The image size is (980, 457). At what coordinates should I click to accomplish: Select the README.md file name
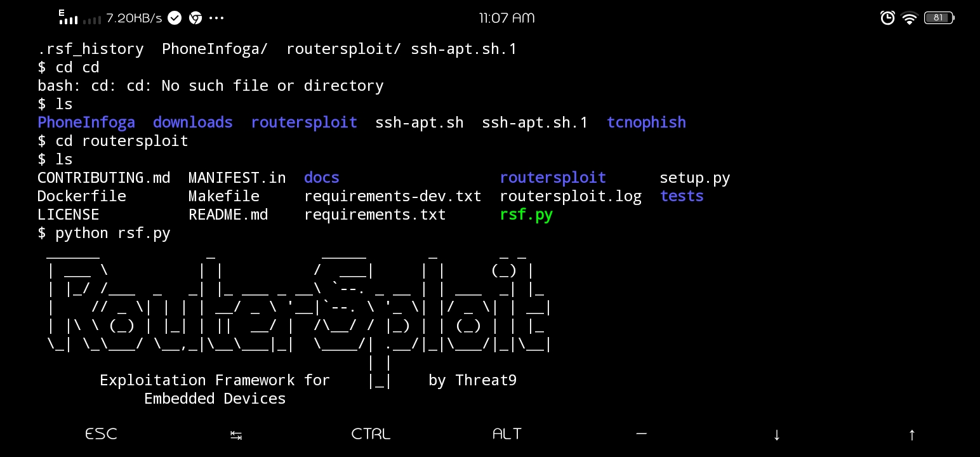point(228,215)
